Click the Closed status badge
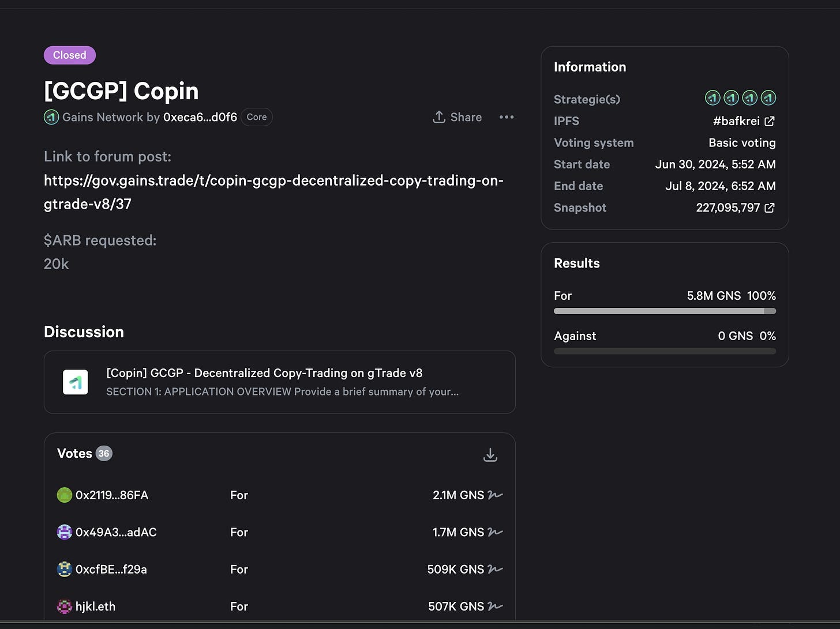 [70, 55]
